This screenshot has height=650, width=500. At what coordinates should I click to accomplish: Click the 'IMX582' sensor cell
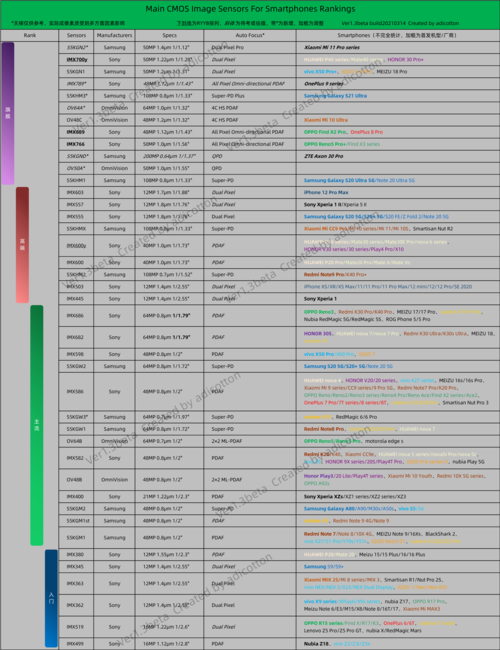(75, 458)
